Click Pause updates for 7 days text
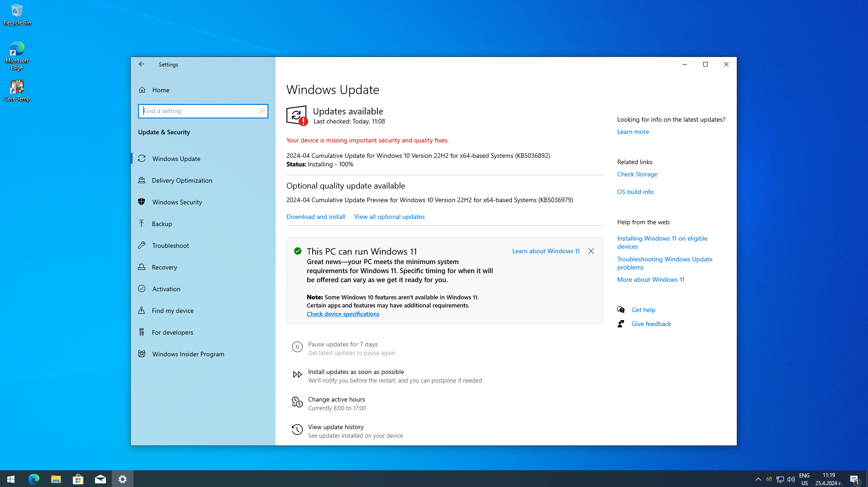This screenshot has height=487, width=868. [x=343, y=345]
